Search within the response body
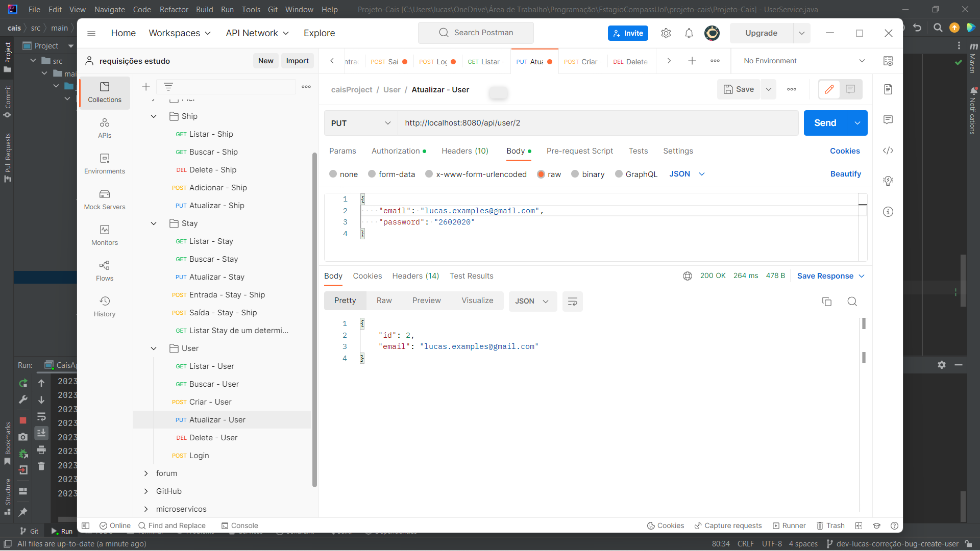980x551 pixels. (852, 302)
